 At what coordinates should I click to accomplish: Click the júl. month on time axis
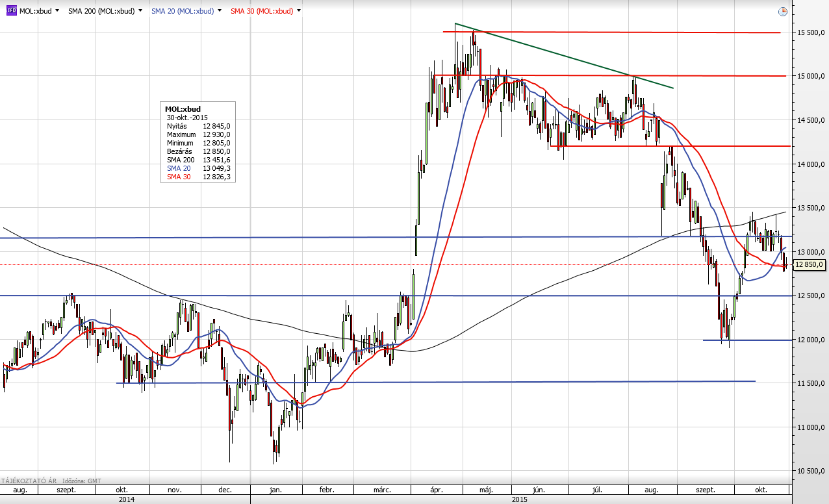(598, 490)
